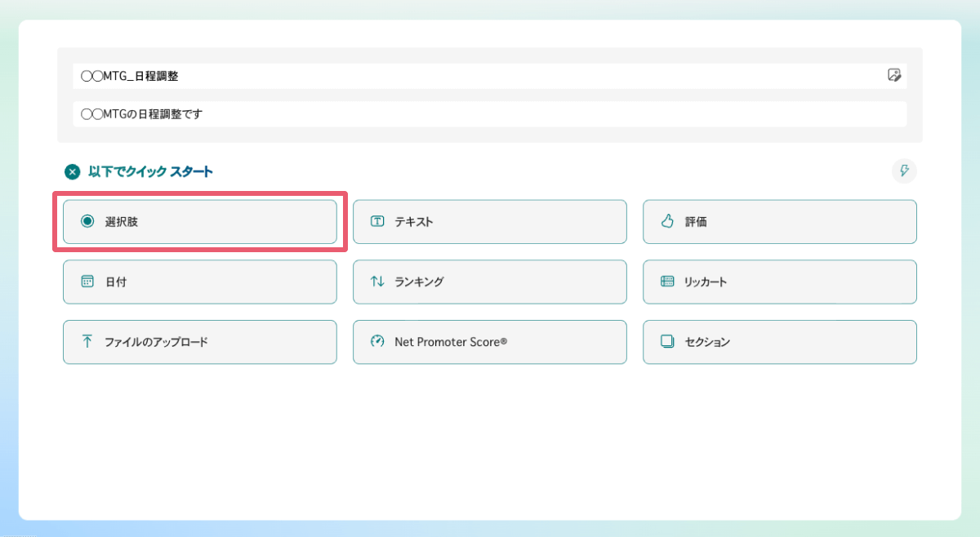Open suggestions with the lightning icon
This screenshot has width=980, height=537.
coord(904,171)
